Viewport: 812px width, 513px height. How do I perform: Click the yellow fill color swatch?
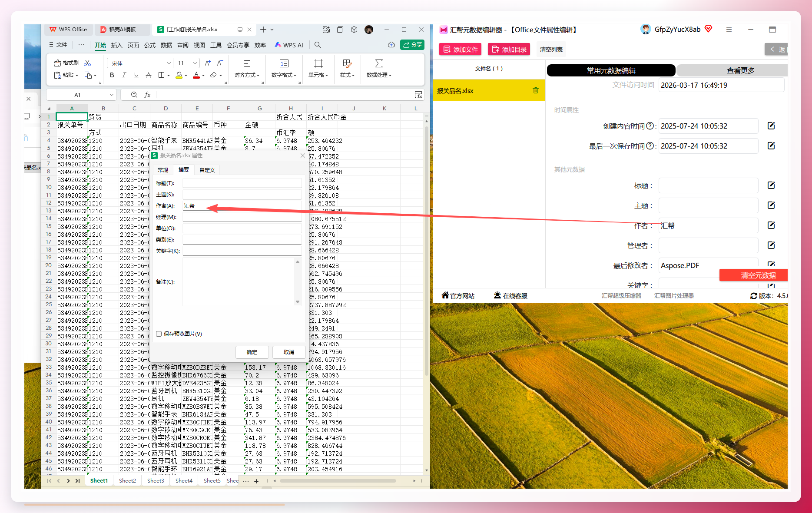[x=179, y=75]
